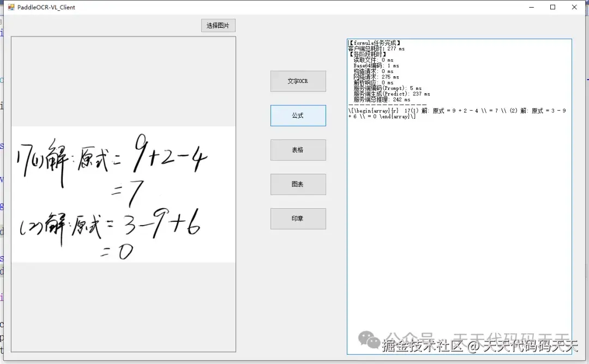Click inside the result output text box
589x364 pixels.
coord(459,196)
